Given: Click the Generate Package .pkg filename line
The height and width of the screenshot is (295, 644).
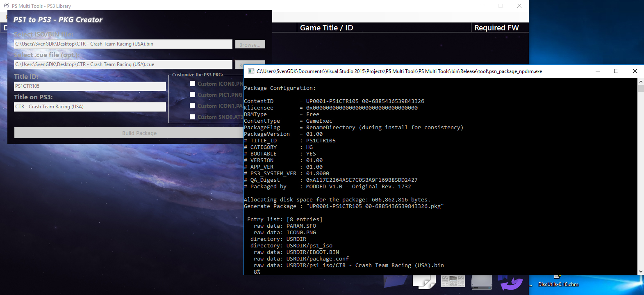Looking at the screenshot, I should pos(344,206).
